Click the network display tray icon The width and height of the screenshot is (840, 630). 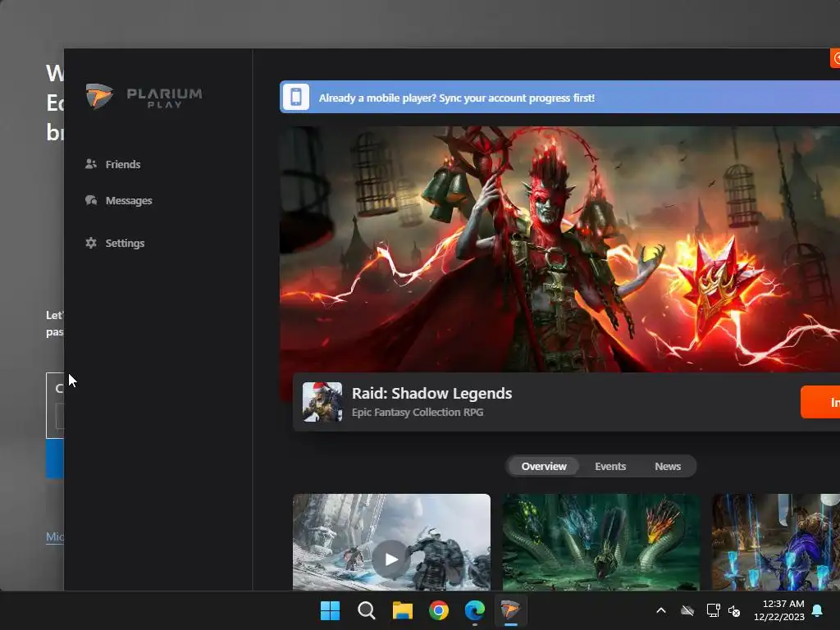click(x=713, y=610)
